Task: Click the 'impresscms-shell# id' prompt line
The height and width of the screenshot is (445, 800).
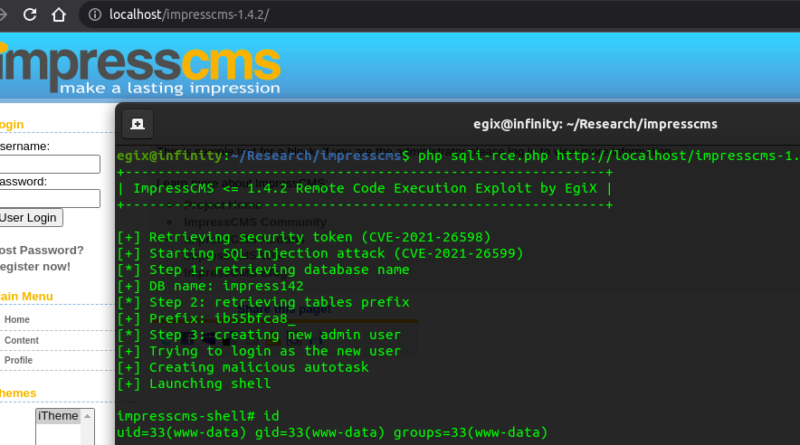Action: tap(198, 416)
